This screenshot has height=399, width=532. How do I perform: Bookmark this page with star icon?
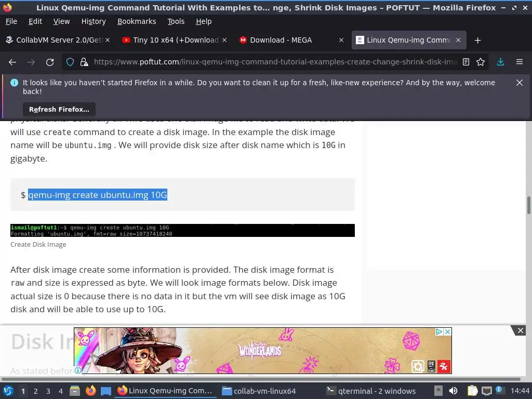pos(481,62)
